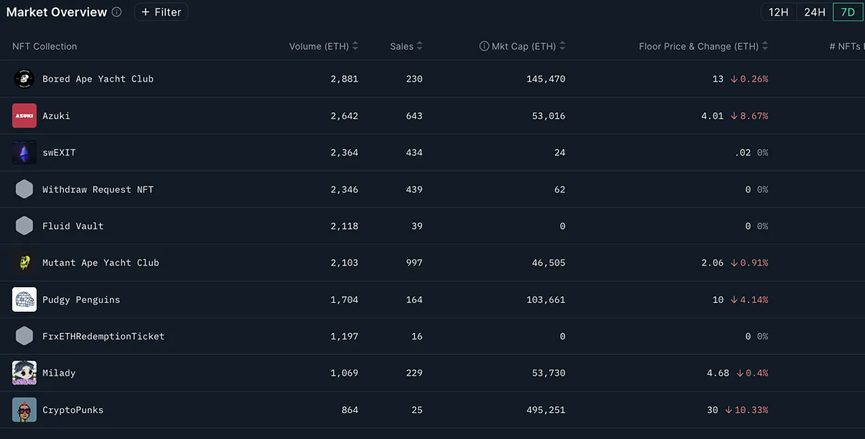This screenshot has width=865, height=439.
Task: Click the swEXIT collection icon
Action: [24, 153]
